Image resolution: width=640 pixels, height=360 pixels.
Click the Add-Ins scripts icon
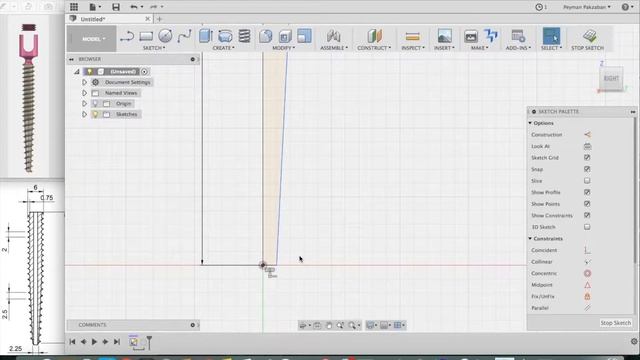518,36
